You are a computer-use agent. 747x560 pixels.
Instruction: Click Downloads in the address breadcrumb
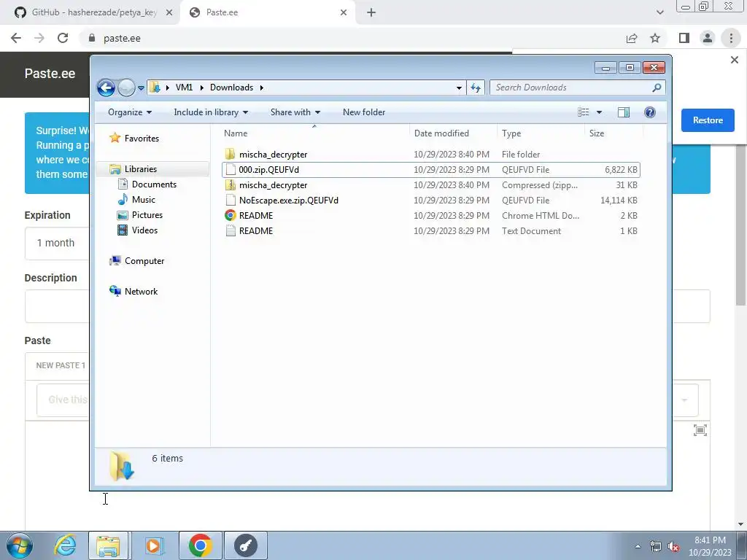[x=231, y=87]
